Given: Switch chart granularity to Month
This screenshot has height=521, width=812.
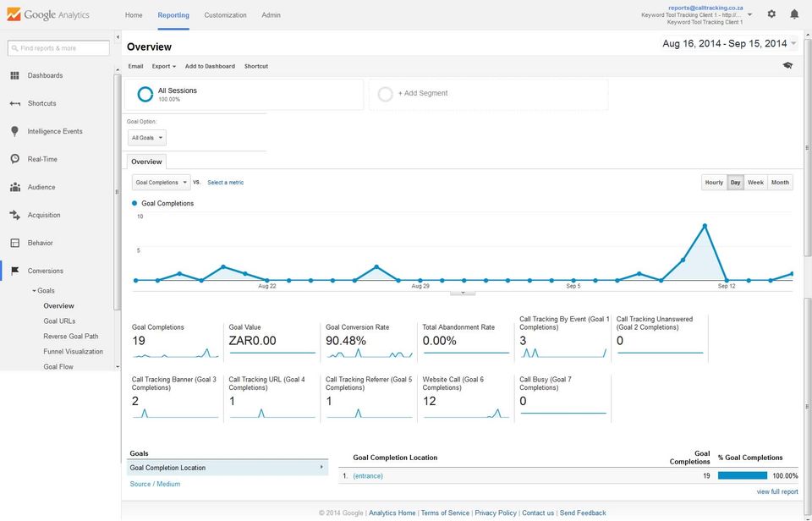Looking at the screenshot, I should pos(780,182).
